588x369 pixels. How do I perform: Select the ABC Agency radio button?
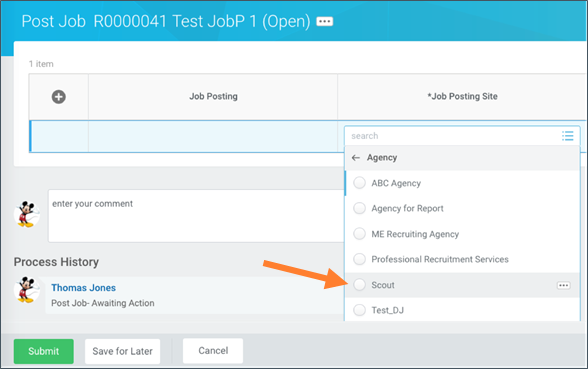359,183
